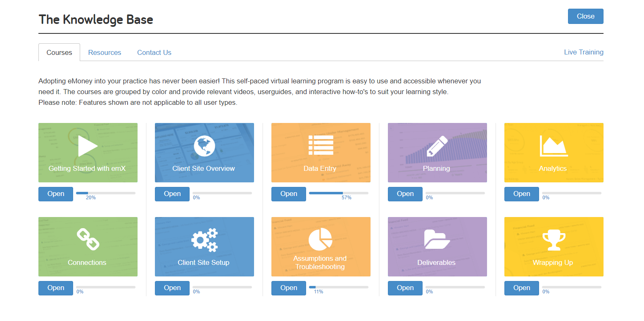Open the Planning course
This screenshot has height=321, width=644.
pyautogui.click(x=405, y=194)
